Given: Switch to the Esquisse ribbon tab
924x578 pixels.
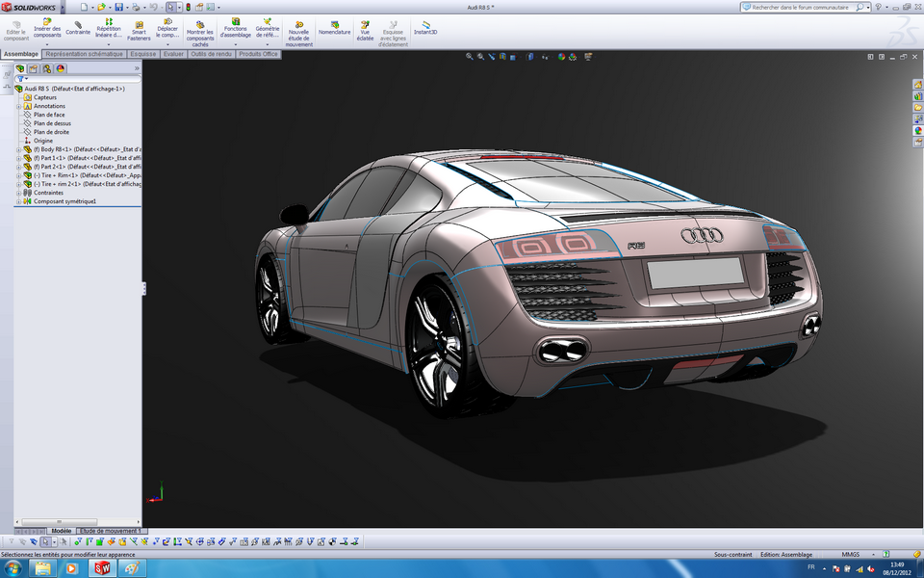Looking at the screenshot, I should pos(142,55).
